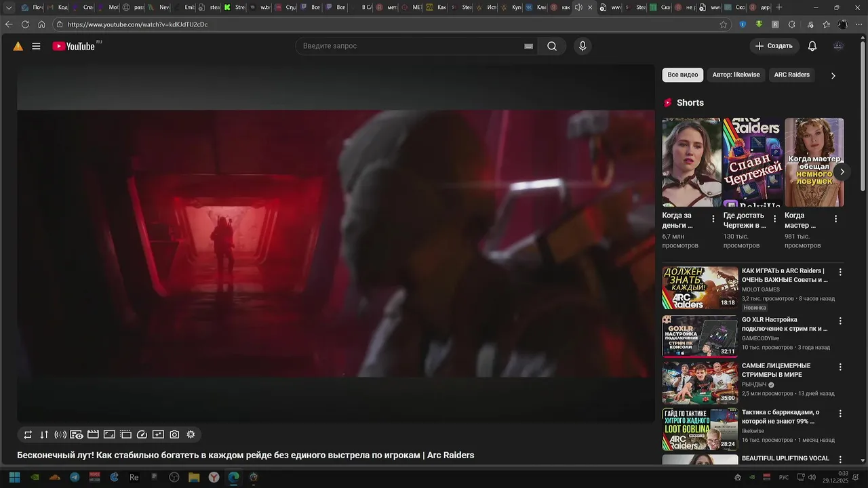
Task: Open menu for 'Тактика с баррикадами' video
Action: point(840,413)
